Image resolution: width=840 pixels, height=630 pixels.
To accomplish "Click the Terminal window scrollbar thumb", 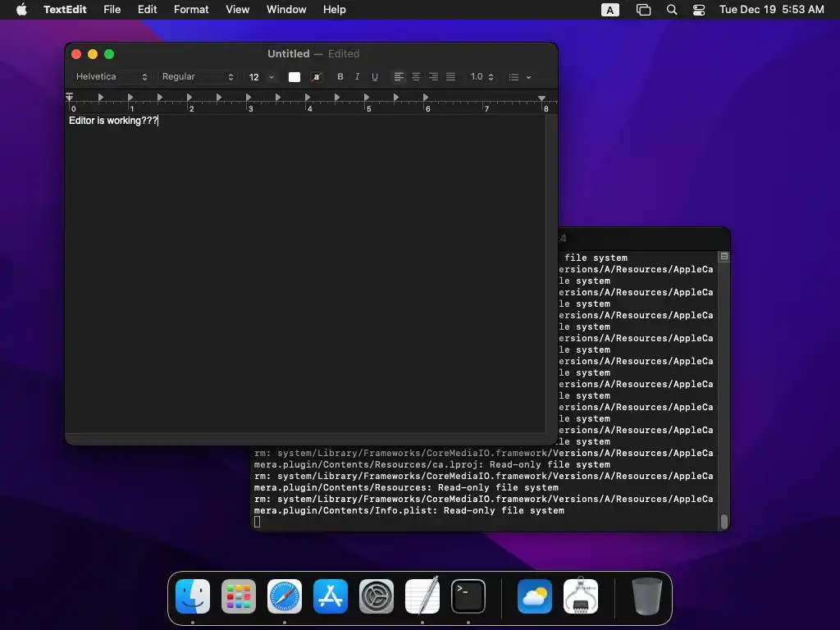I will pos(724,521).
